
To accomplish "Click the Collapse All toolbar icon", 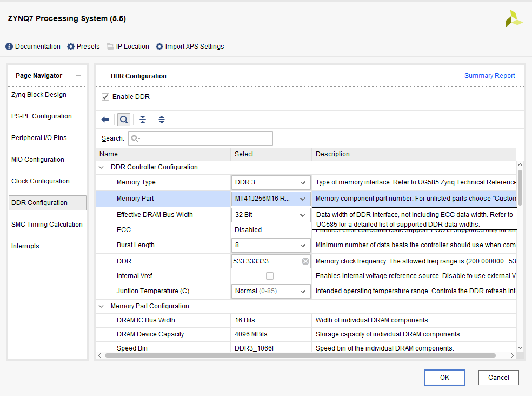I will 143,120.
